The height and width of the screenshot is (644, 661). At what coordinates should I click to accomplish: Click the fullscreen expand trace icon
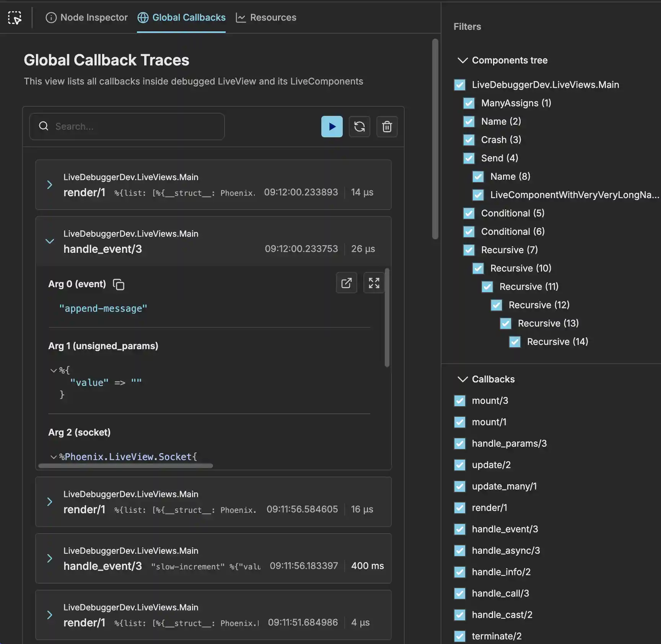point(374,283)
